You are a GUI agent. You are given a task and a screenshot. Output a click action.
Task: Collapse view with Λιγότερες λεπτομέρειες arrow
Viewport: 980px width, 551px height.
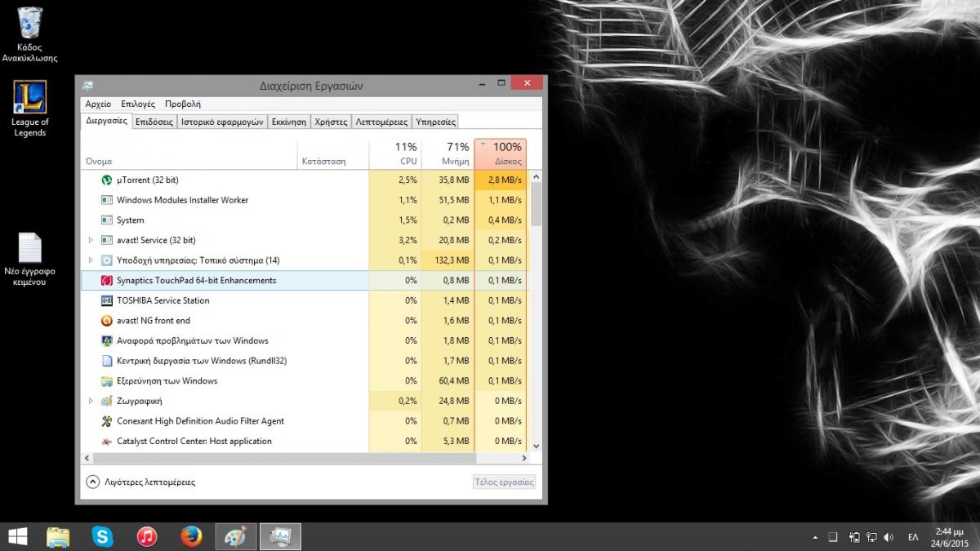click(92, 482)
